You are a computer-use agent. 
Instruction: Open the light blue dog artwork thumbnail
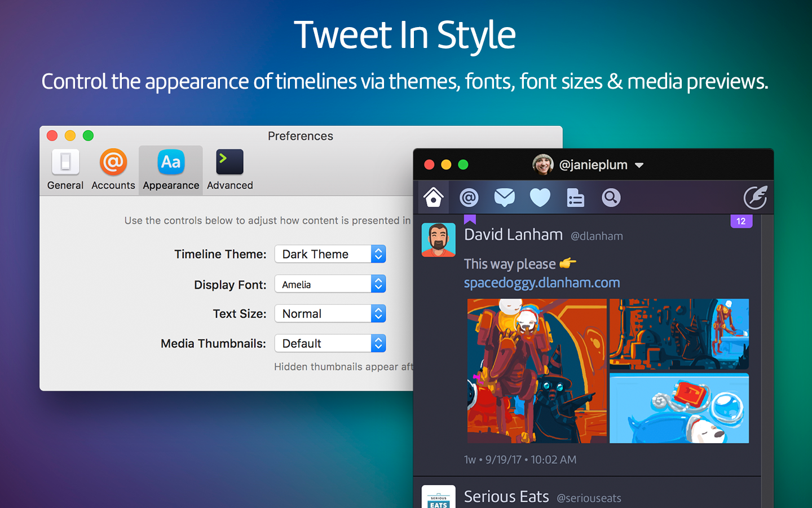679,408
